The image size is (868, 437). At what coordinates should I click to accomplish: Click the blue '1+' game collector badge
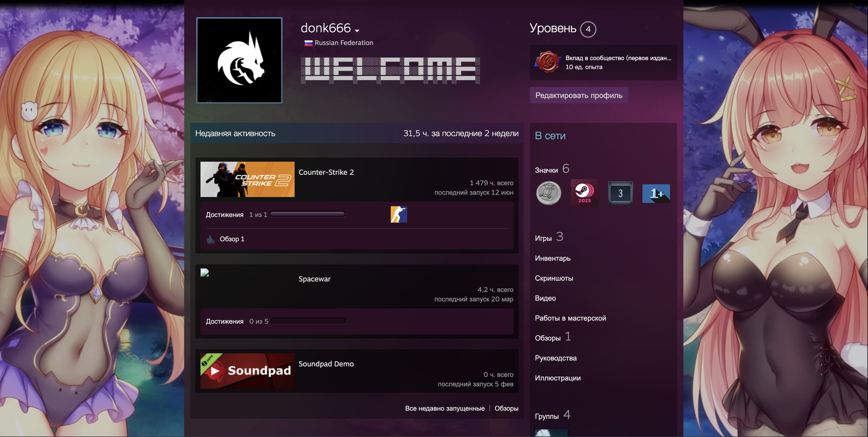click(x=656, y=193)
